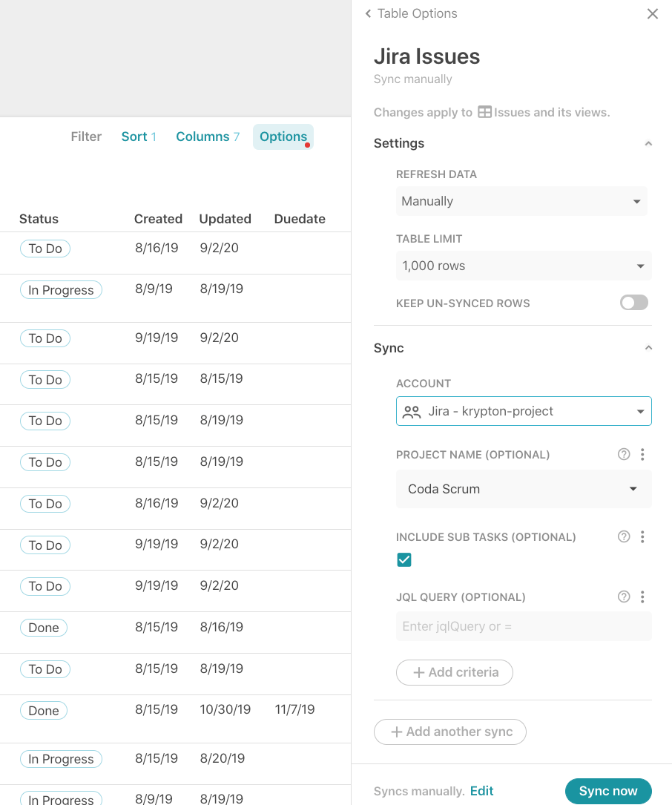Open the Columns menu in the table toolbar
This screenshot has width=672, height=805.
coord(207,137)
